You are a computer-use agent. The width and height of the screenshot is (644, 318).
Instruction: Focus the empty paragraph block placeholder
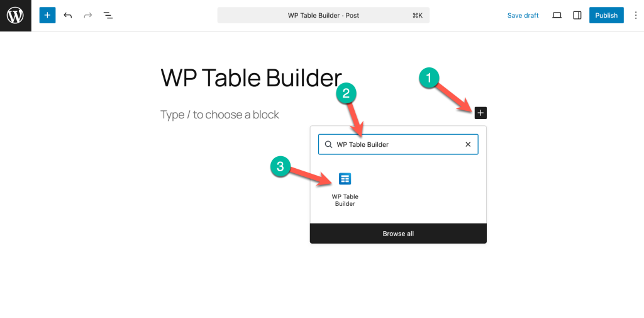(219, 115)
